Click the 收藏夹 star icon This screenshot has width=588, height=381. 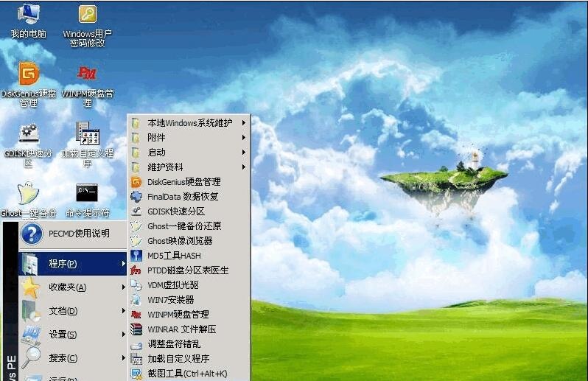(30, 288)
